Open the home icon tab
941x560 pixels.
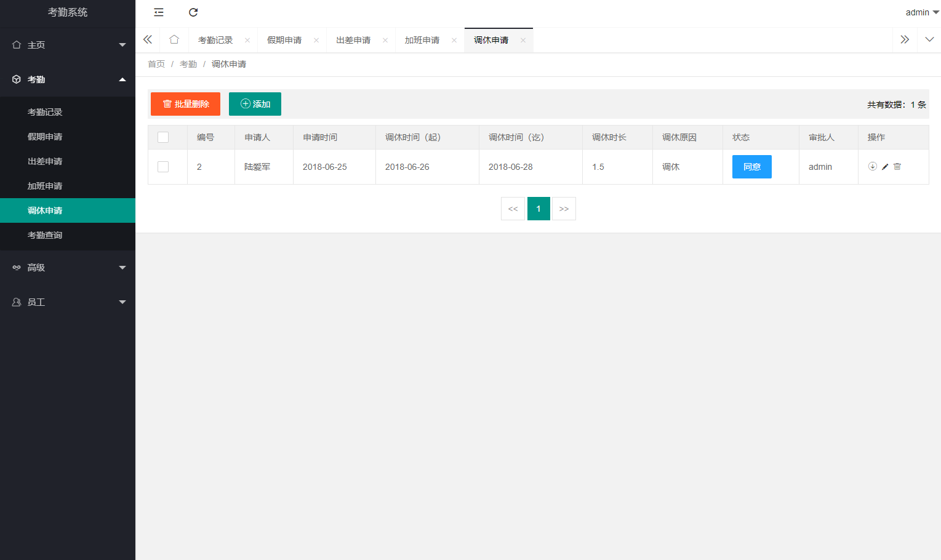(x=174, y=39)
